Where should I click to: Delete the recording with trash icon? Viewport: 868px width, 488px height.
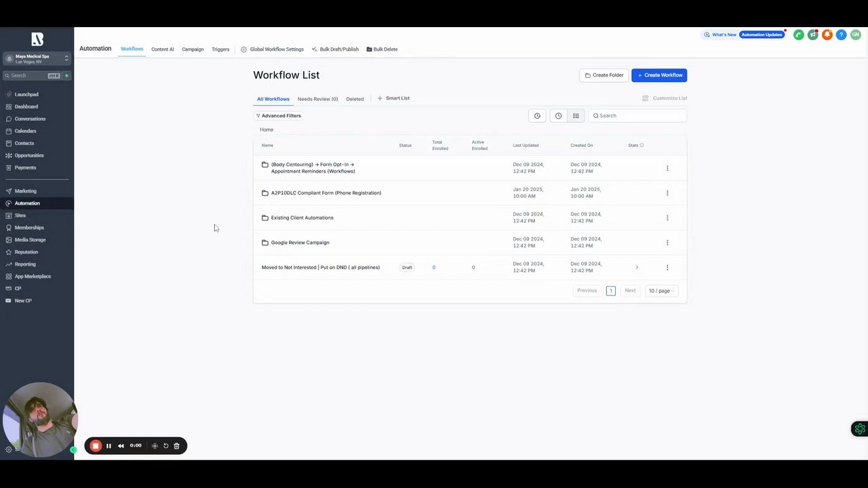pyautogui.click(x=176, y=446)
